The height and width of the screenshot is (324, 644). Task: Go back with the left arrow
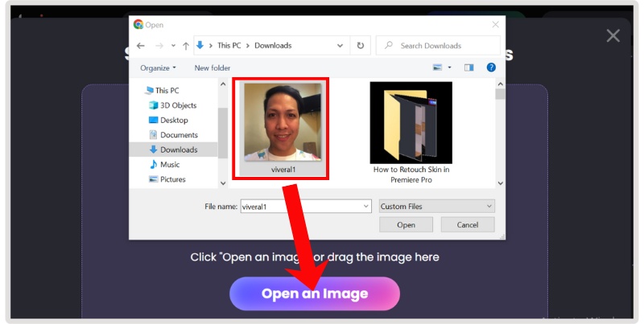coord(140,46)
